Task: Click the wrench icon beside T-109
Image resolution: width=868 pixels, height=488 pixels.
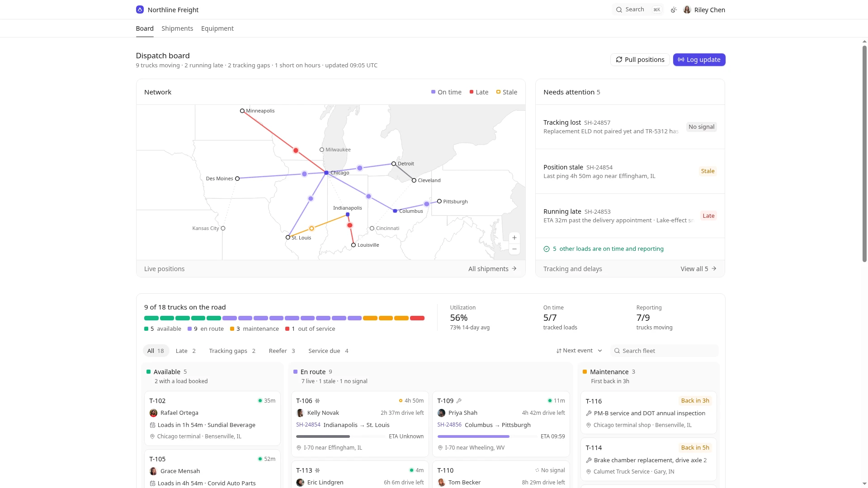Action: [x=459, y=401]
